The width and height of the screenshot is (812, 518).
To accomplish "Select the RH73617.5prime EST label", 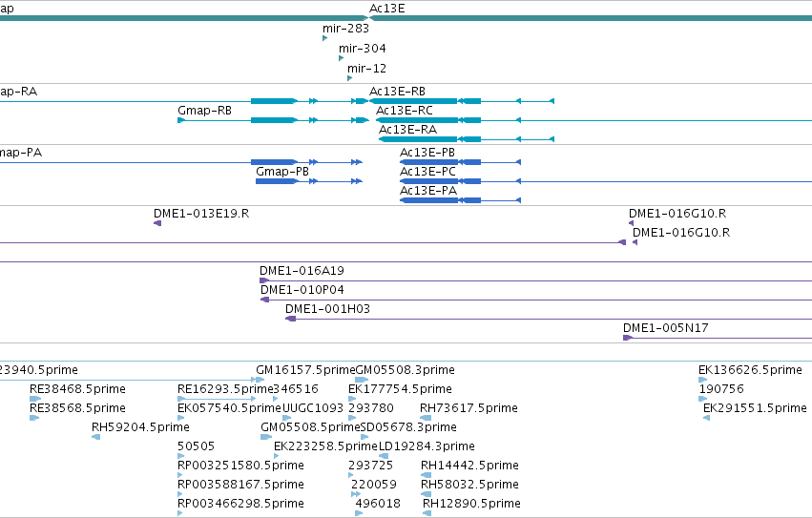I will click(468, 408).
